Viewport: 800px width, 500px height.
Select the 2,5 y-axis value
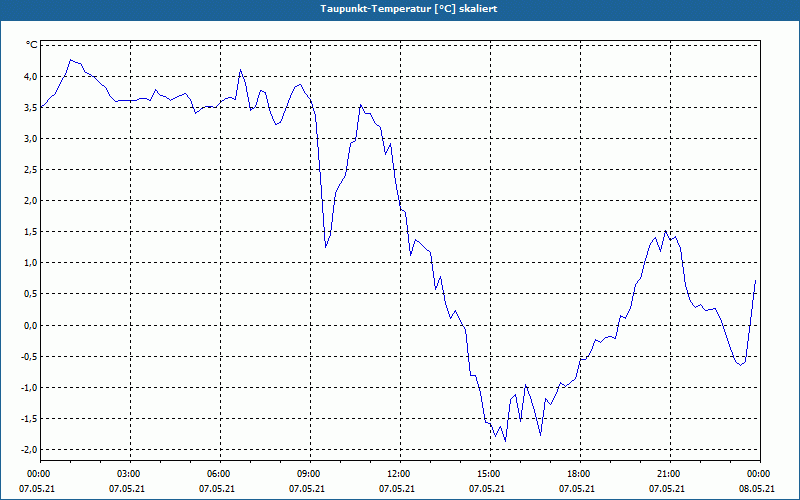pyautogui.click(x=30, y=170)
